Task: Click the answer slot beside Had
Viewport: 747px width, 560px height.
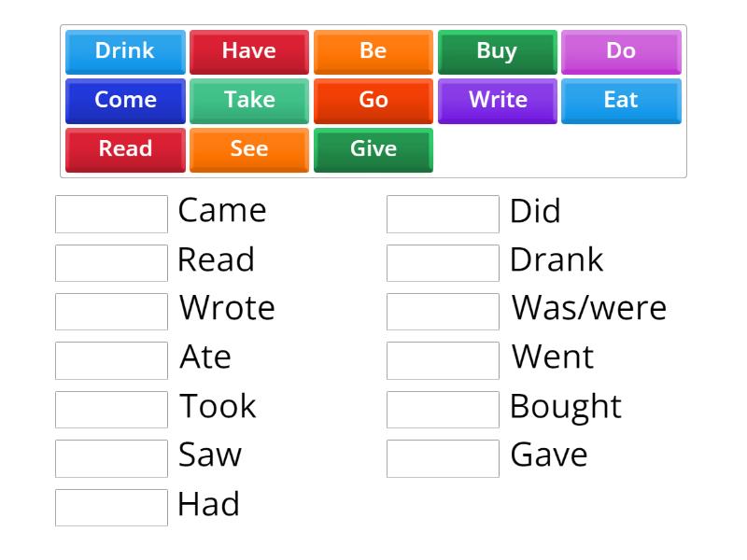Action: (110, 507)
